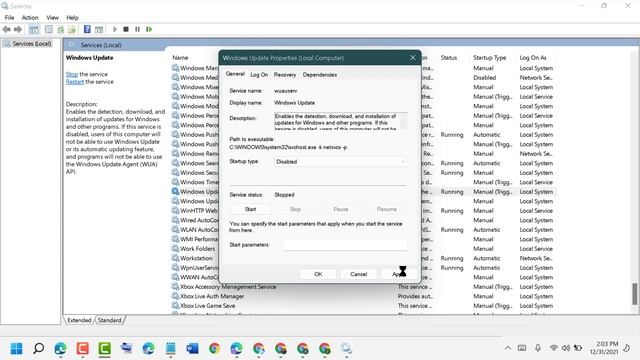This screenshot has height=360, width=640.
Task: Click the Stop the service link
Action: pos(72,74)
